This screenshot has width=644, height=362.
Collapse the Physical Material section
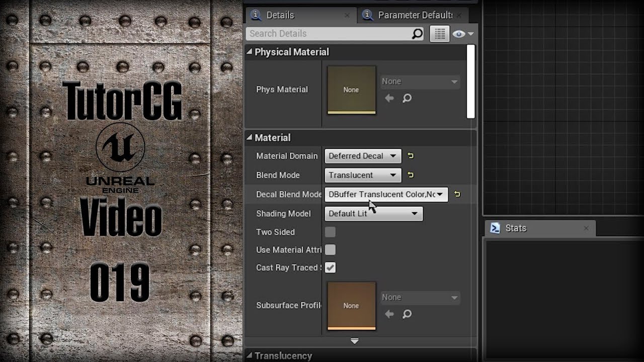click(249, 52)
